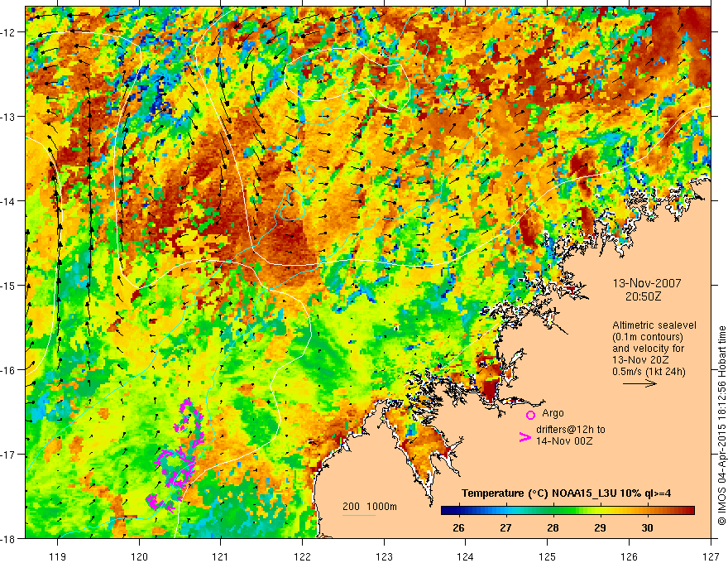Click the '(0.1m contours)' legend text

click(648, 337)
